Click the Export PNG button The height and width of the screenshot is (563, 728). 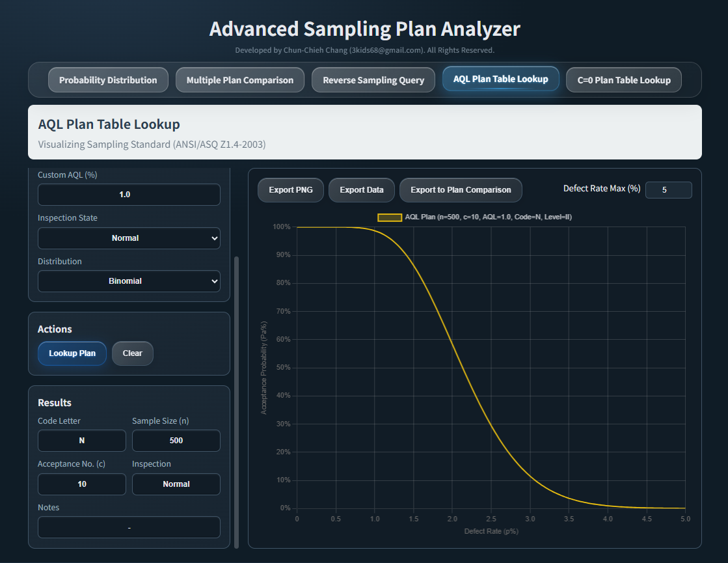[290, 190]
